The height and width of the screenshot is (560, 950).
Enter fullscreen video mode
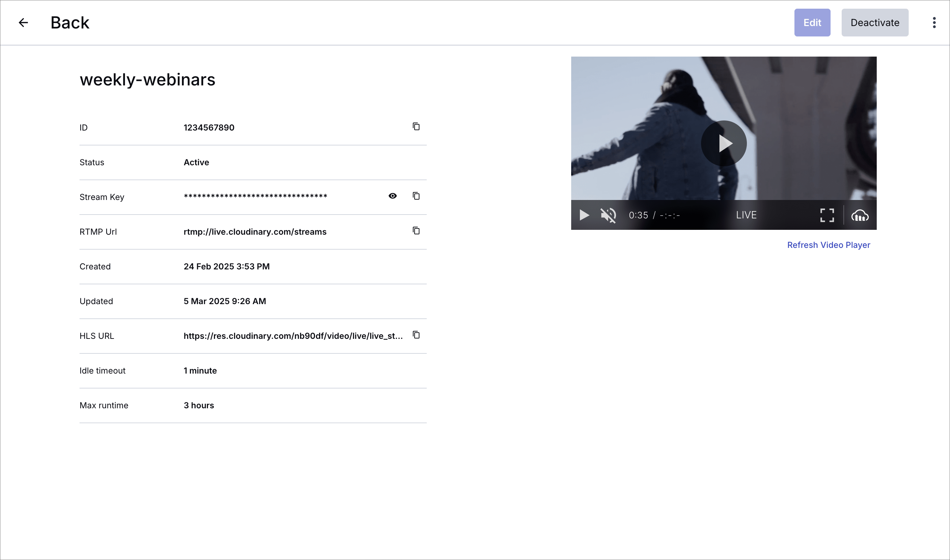click(x=827, y=215)
